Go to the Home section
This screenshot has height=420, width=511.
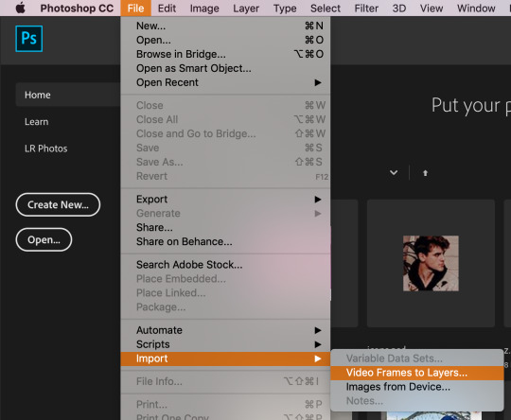point(68,95)
